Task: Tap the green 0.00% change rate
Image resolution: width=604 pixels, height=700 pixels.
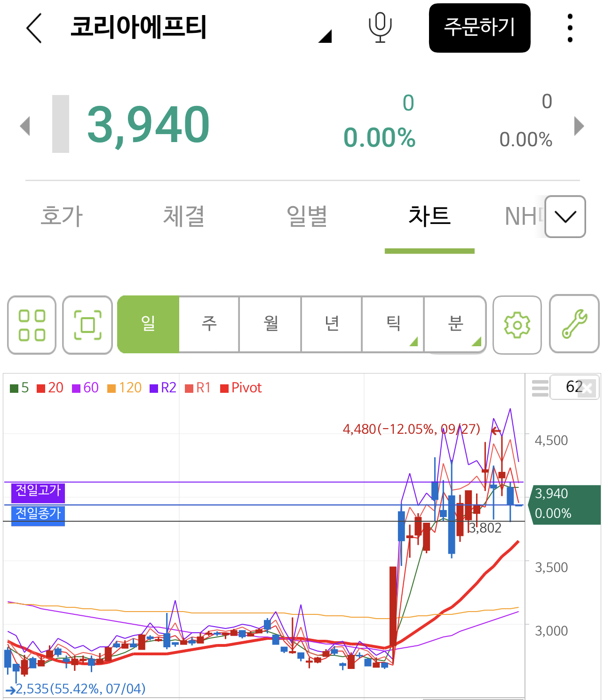Action: 380,138
